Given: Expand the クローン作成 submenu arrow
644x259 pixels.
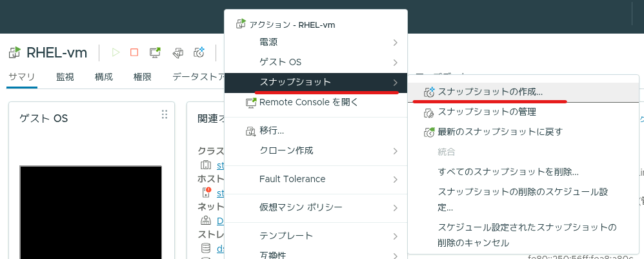Looking at the screenshot, I should click(x=395, y=151).
